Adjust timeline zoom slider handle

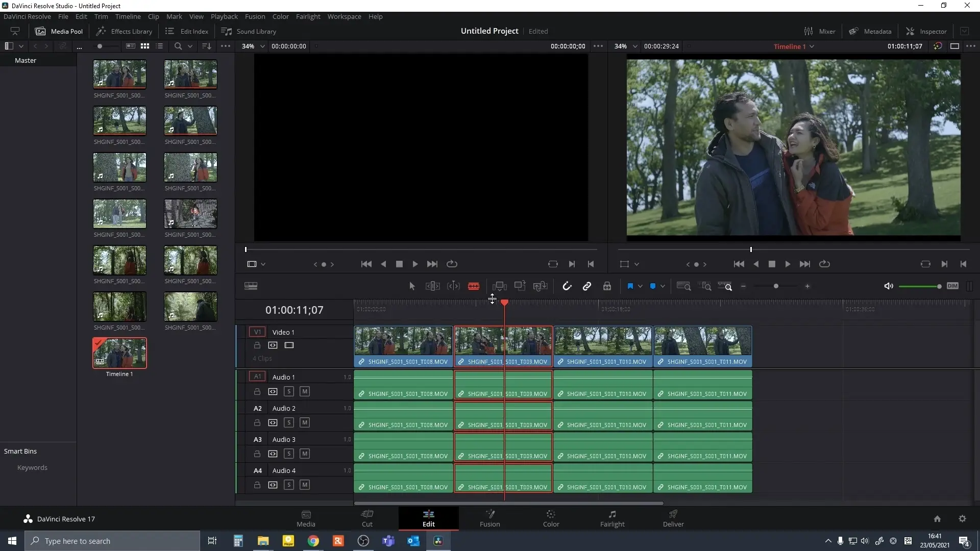click(x=776, y=286)
